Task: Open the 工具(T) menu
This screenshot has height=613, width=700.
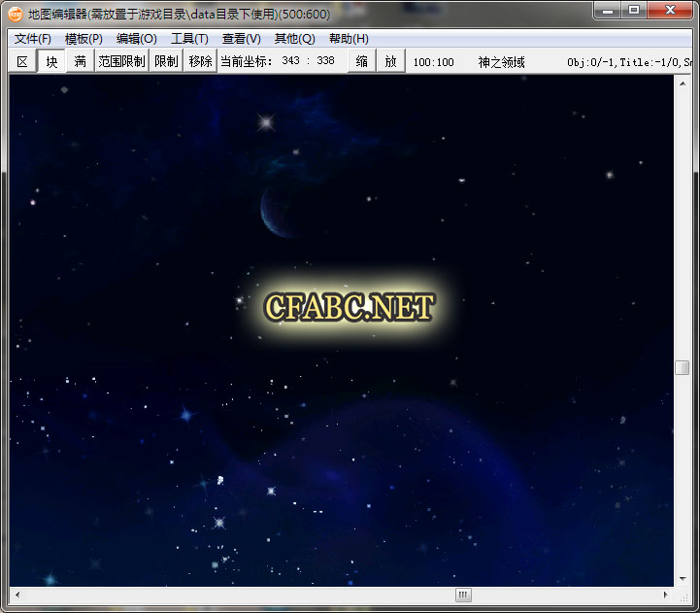Action: (x=189, y=39)
